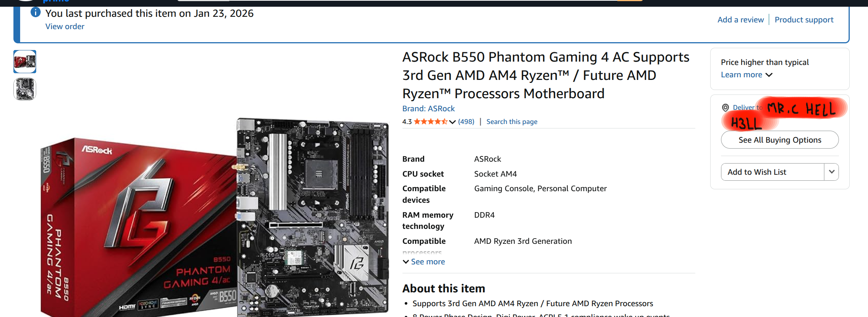The width and height of the screenshot is (868, 317).
Task: Click the blue info icon beside purchase notice
Action: 35,12
